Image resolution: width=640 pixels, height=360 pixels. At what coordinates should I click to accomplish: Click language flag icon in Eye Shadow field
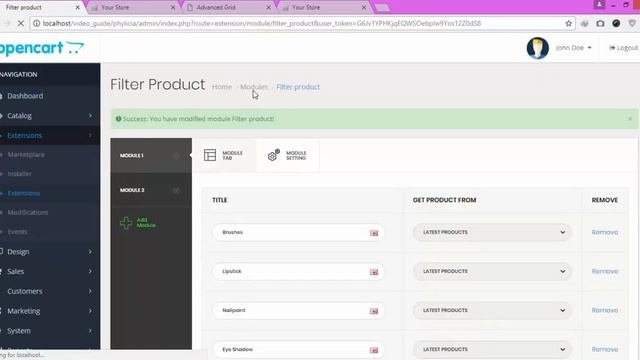point(374,350)
